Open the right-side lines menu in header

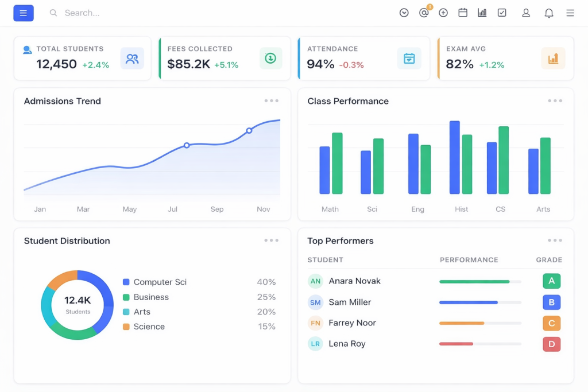point(570,13)
